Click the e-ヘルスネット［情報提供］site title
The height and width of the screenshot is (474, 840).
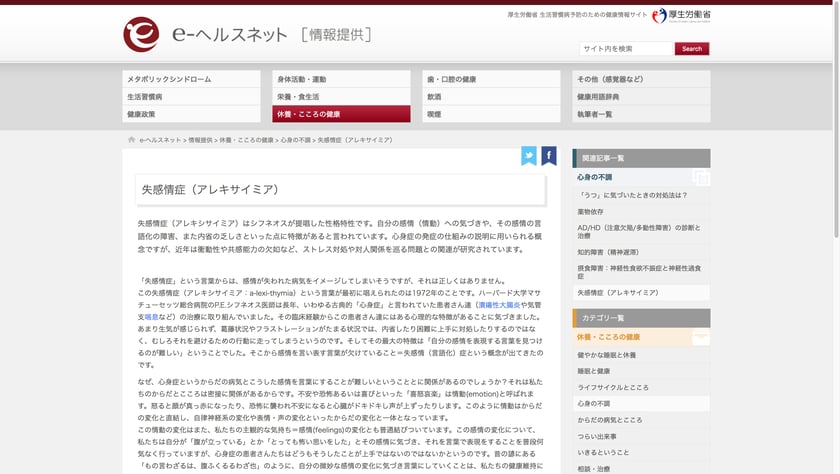[x=272, y=34]
